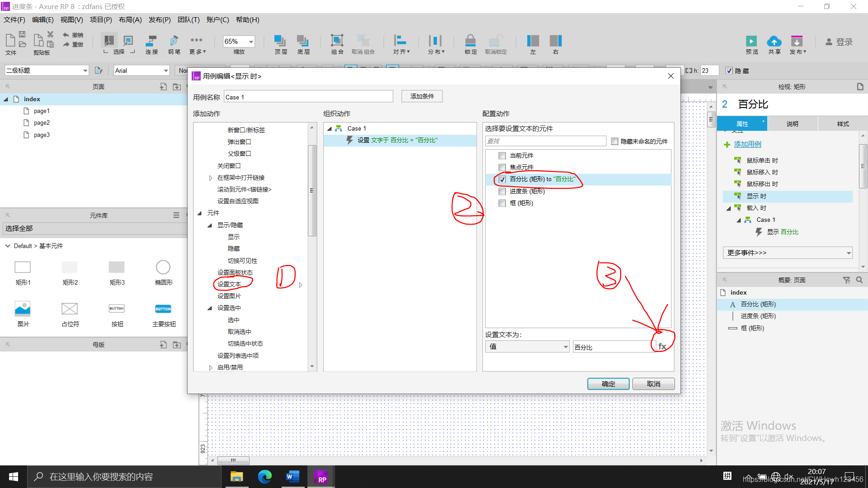Click the Bring to Front (顶层) icon
868x488 pixels.
pyautogui.click(x=280, y=41)
